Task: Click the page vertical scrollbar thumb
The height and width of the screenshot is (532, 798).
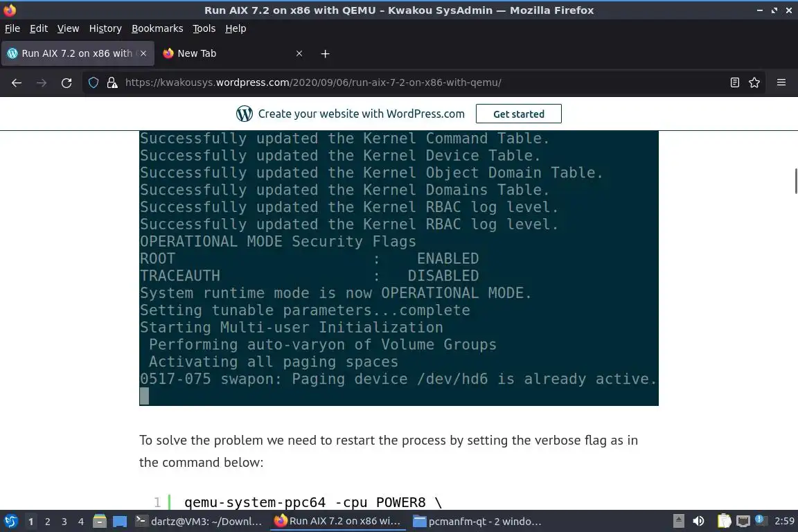Action: [x=795, y=181]
